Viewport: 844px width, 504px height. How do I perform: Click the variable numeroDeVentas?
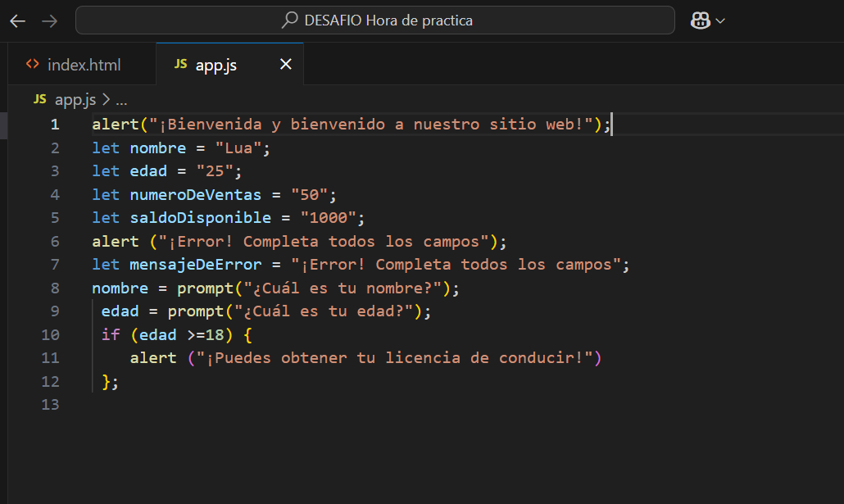coord(195,195)
